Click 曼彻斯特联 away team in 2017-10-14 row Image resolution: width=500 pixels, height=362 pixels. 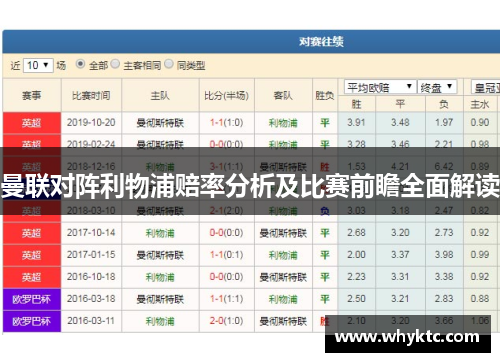283,233
